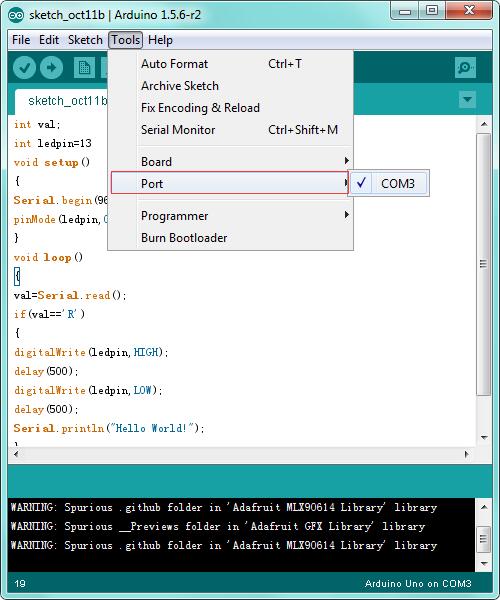This screenshot has height=600, width=500.
Task: Open the tab options dropdown arrow
Action: [x=467, y=99]
